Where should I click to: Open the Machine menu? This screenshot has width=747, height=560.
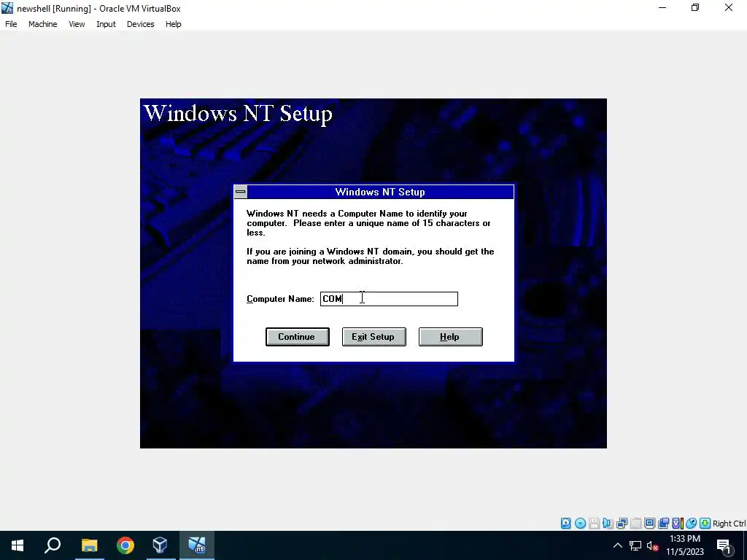click(43, 24)
